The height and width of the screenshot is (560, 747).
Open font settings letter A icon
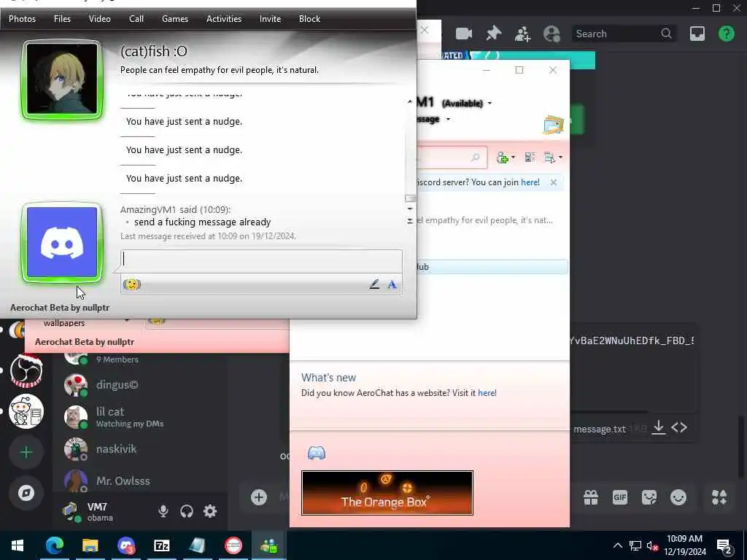[x=392, y=284]
